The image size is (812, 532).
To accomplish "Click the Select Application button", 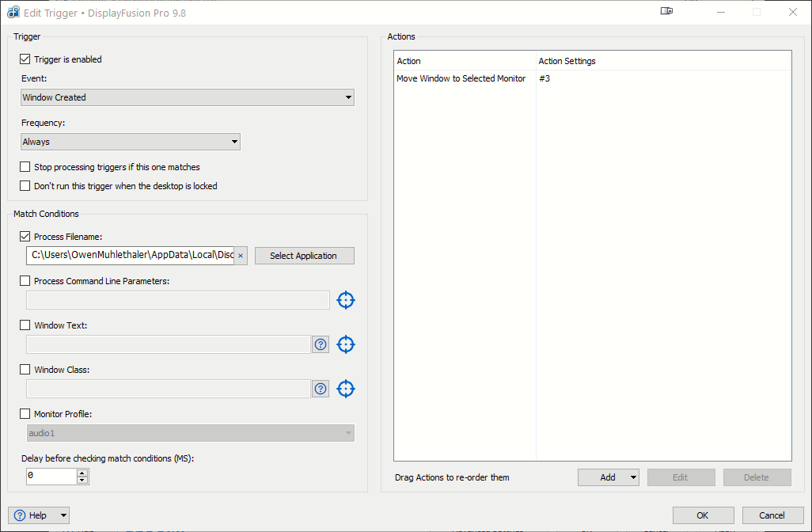I will point(304,256).
